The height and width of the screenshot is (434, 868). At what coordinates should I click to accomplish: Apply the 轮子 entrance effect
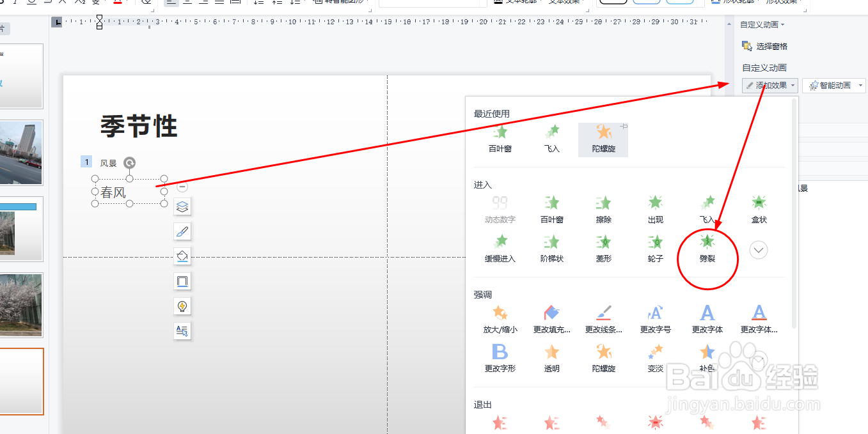[655, 249]
